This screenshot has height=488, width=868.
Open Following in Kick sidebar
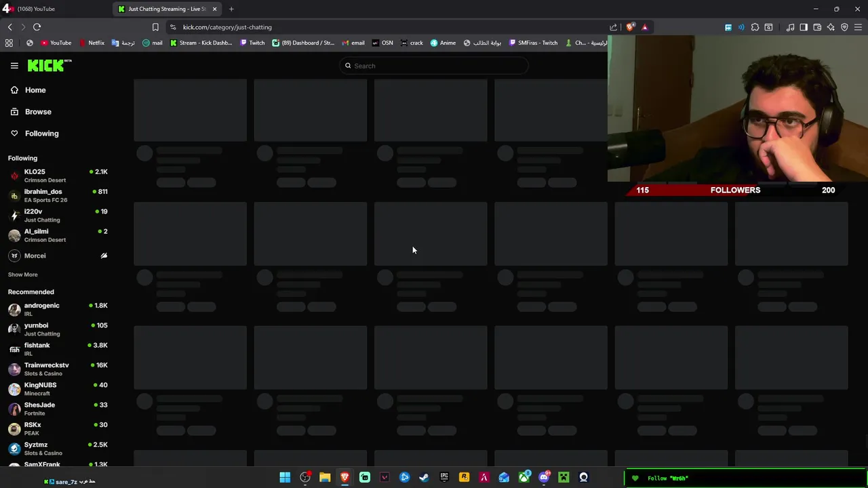tap(34, 134)
